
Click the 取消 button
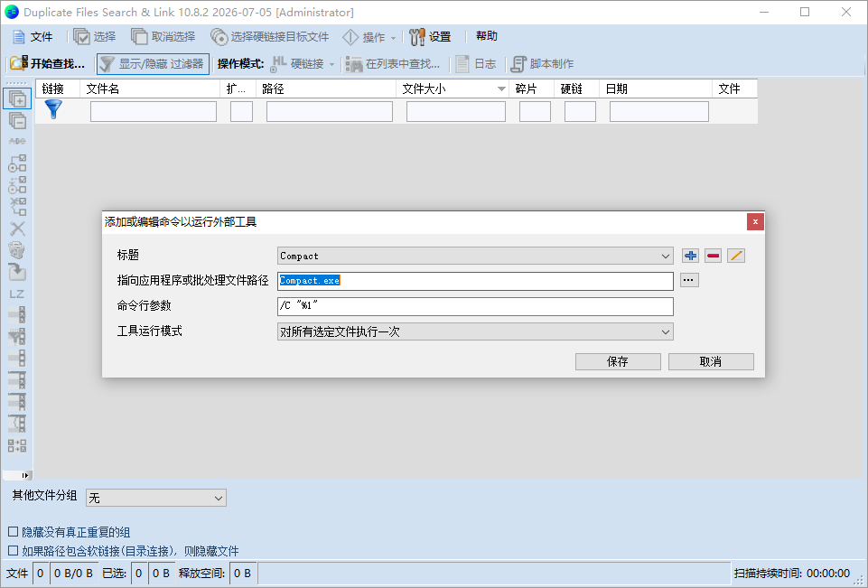pyautogui.click(x=711, y=361)
